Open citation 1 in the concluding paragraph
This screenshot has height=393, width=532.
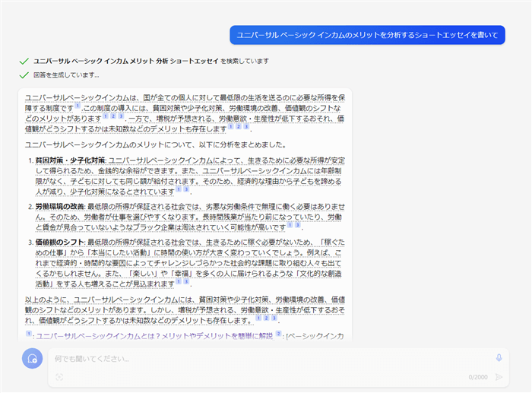tap(258, 318)
